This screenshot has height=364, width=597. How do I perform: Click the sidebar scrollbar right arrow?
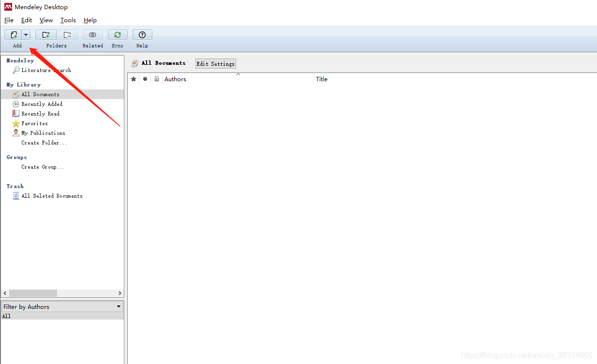pyautogui.click(x=120, y=293)
